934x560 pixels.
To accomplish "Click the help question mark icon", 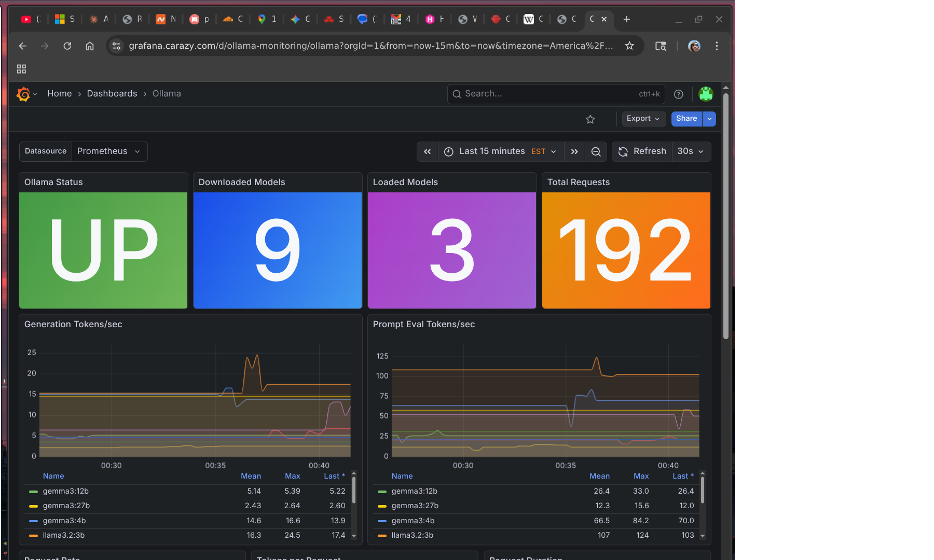I will [x=678, y=94].
